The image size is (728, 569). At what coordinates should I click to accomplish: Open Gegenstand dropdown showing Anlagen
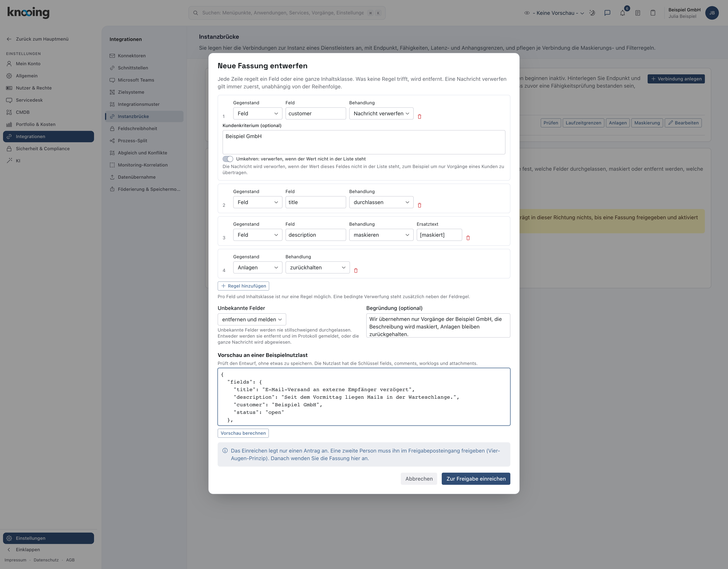[258, 267]
